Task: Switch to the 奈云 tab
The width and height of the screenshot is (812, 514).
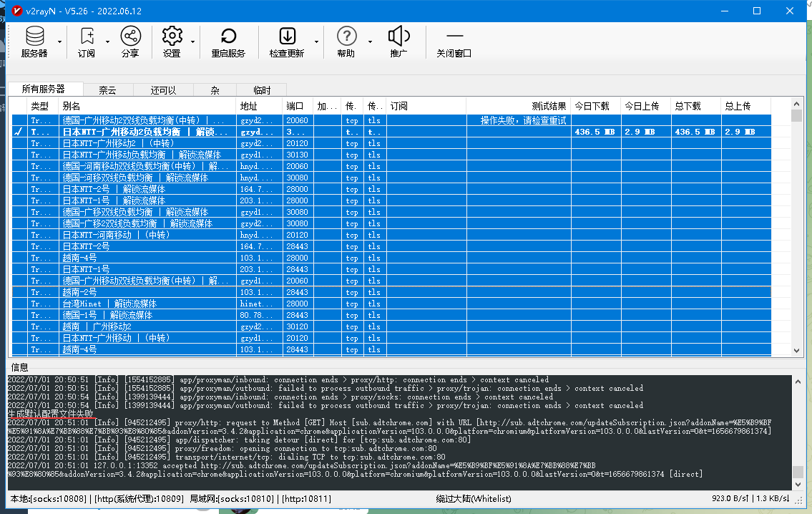Action: (x=108, y=90)
